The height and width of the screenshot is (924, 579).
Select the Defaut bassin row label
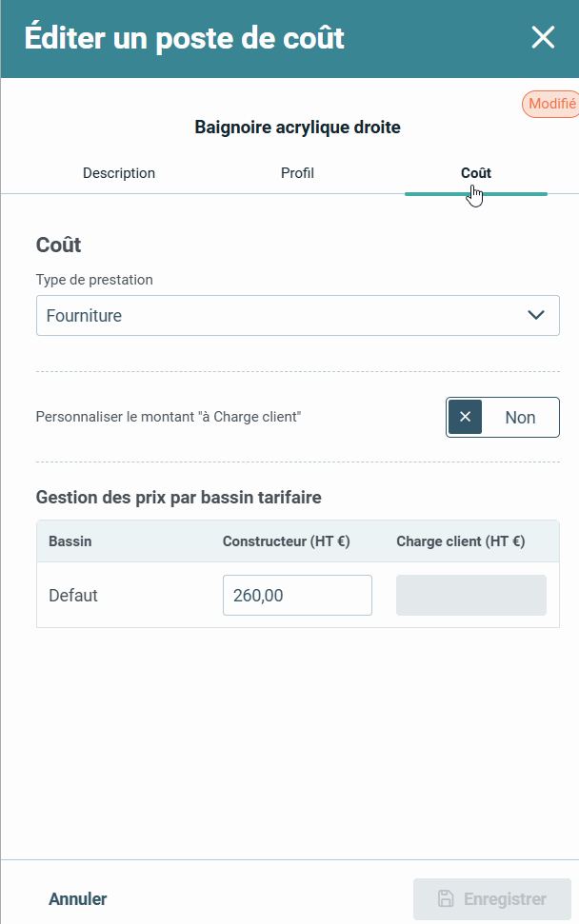point(73,596)
